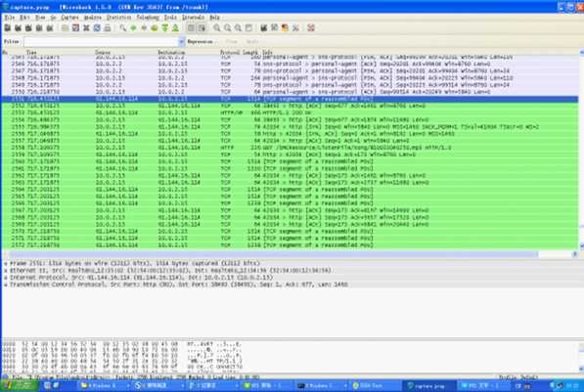Open the Capture menu
This screenshot has width=584, height=392.
point(69,18)
